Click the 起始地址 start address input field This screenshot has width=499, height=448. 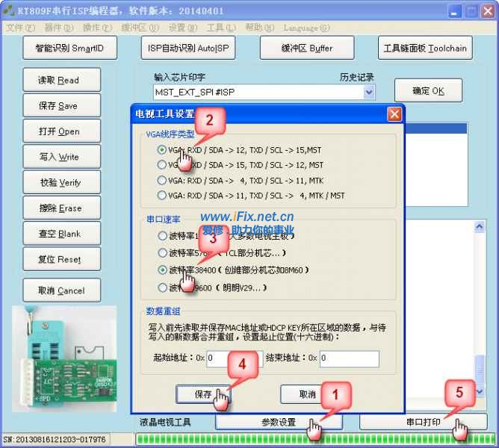pyautogui.click(x=234, y=359)
